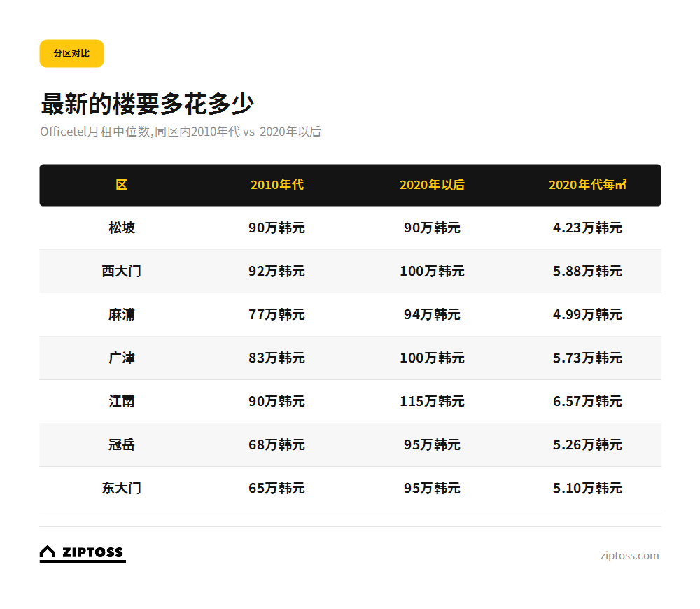
Task: Select the 江南 district cell
Action: (121, 401)
